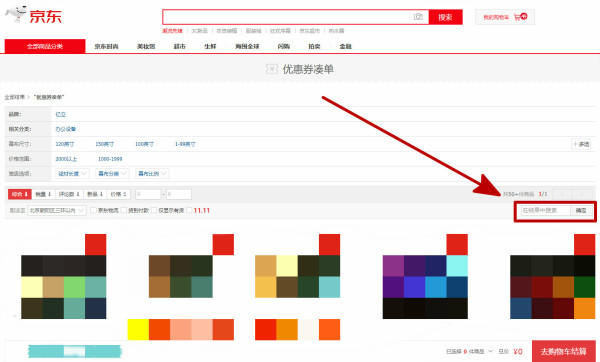
Task: Open the fourth product thumbnail with purple image
Action: (x=425, y=276)
